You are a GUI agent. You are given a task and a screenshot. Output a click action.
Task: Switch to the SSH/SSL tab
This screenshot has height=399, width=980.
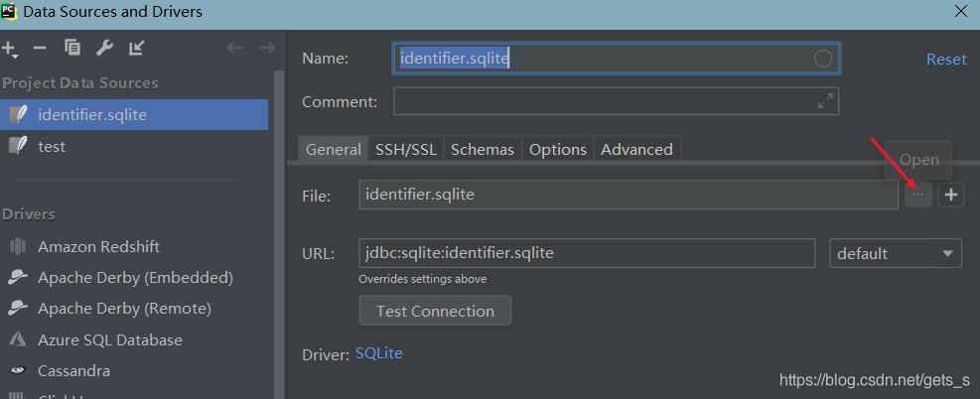click(405, 150)
